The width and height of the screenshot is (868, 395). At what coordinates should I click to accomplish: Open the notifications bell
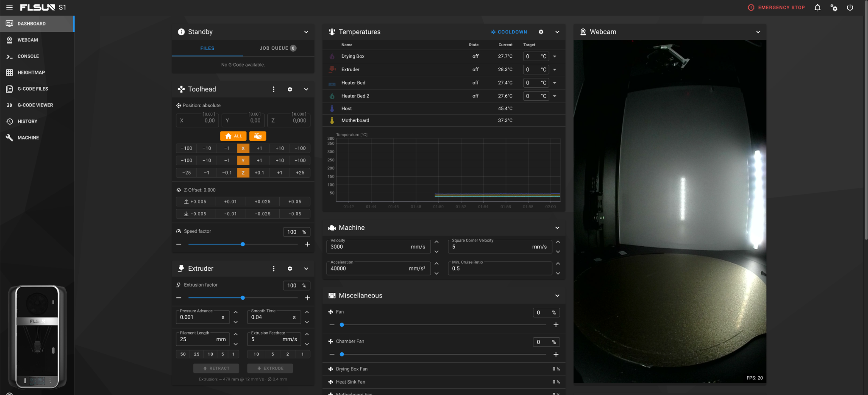(818, 8)
